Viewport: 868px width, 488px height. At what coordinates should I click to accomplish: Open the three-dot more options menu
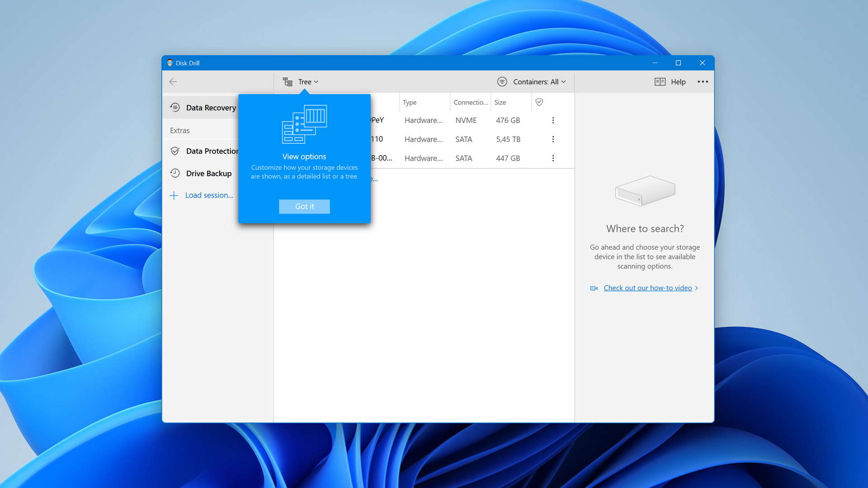coord(703,82)
